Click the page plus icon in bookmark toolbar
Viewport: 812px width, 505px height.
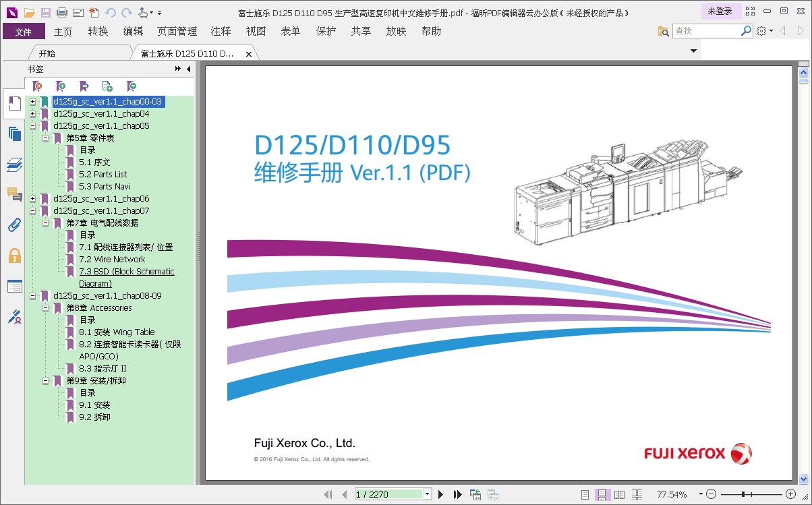pyautogui.click(x=107, y=86)
